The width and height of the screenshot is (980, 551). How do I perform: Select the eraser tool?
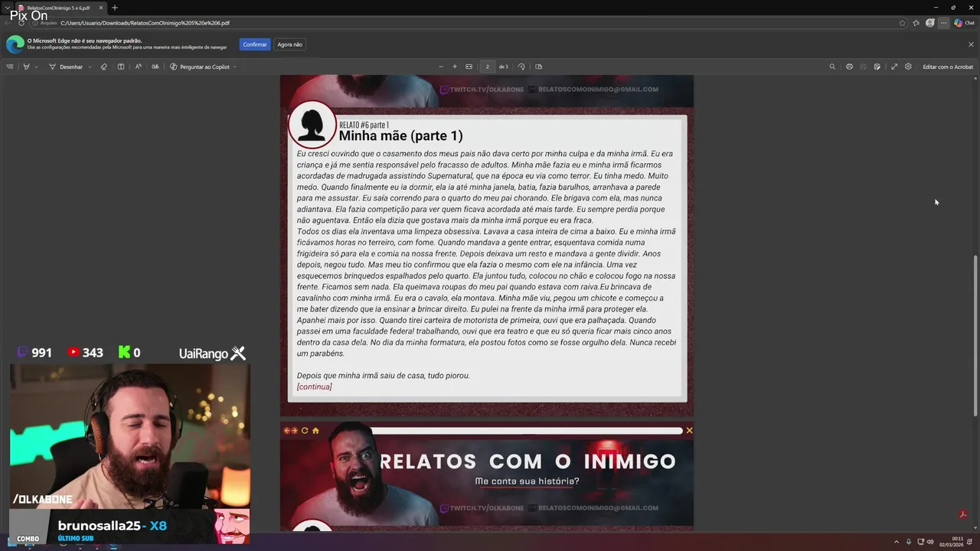tap(104, 67)
